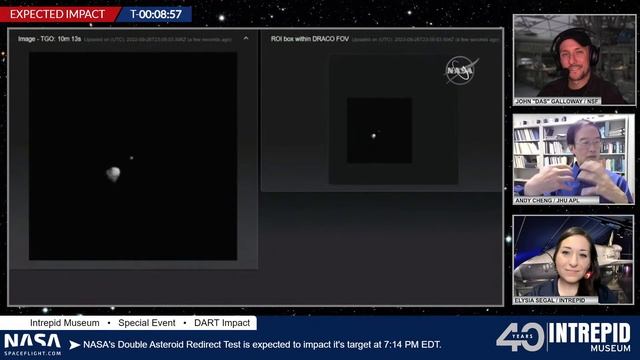Click the T-00:08:57 countdown timer

click(156, 14)
